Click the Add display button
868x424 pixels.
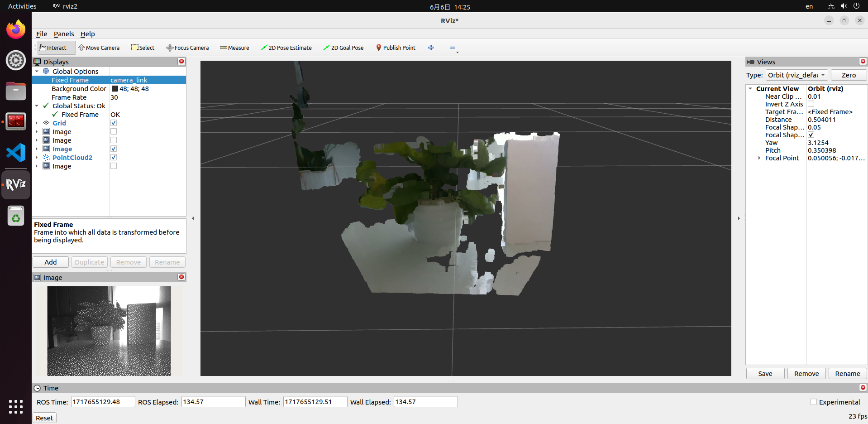coord(51,262)
